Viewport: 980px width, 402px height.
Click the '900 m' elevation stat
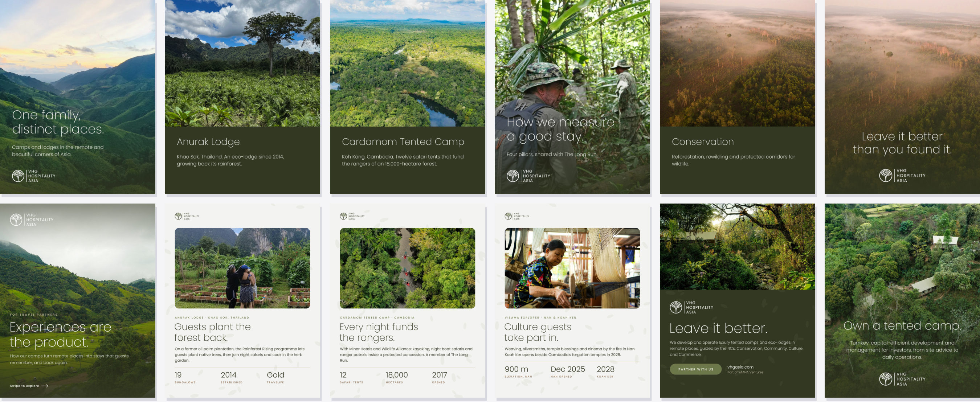[x=516, y=369]
